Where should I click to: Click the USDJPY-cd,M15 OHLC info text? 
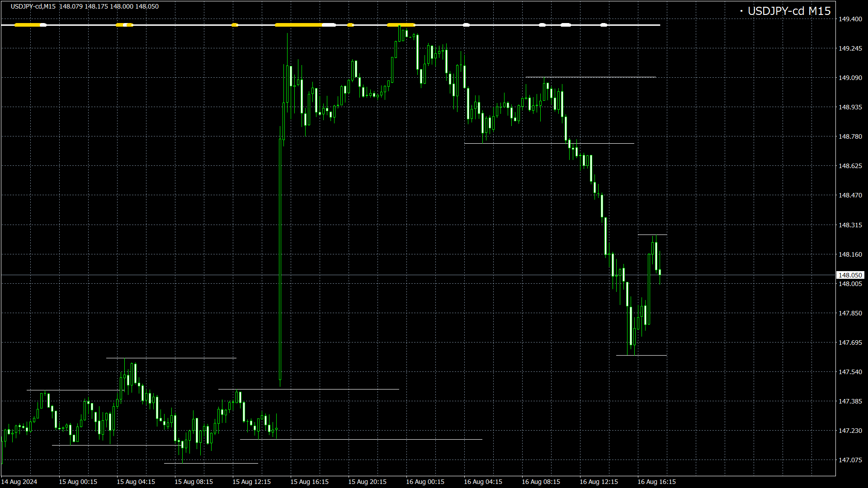[x=85, y=6]
